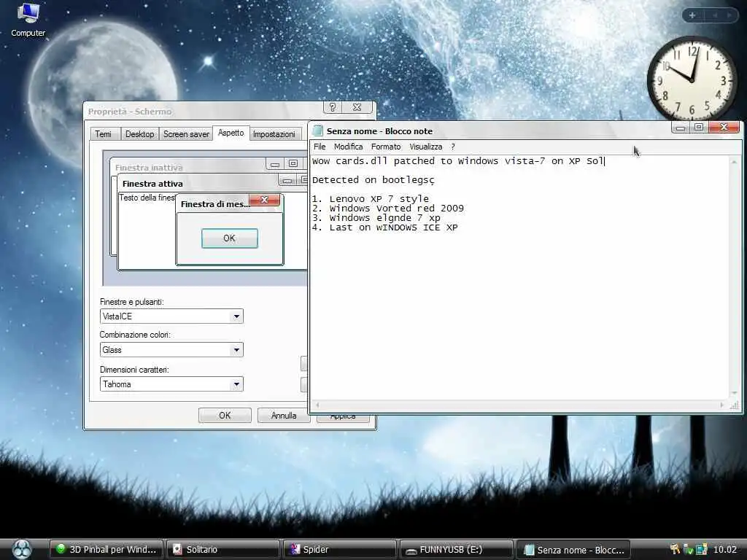Viewport: 747px width, 560px height.
Task: Open the Visualizza menu in Blocco note
Action: (x=426, y=147)
